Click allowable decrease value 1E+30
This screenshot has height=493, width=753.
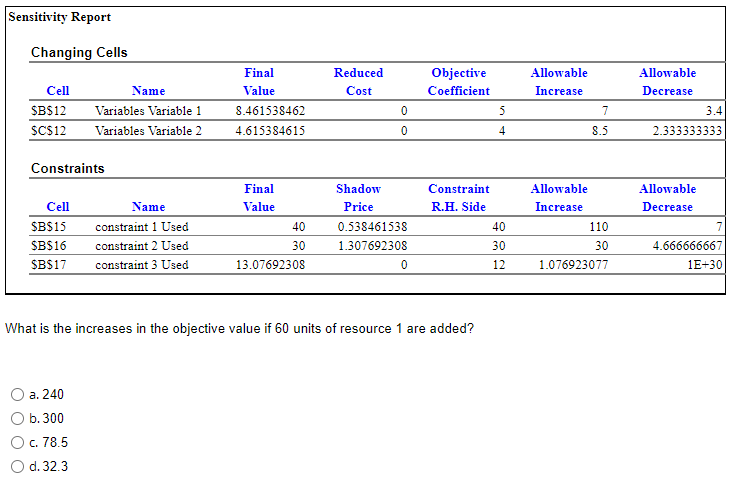704,265
